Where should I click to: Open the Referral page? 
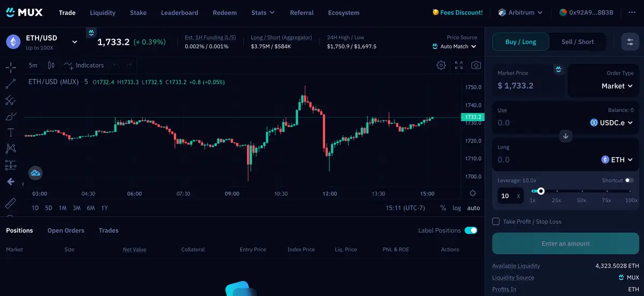(x=302, y=12)
